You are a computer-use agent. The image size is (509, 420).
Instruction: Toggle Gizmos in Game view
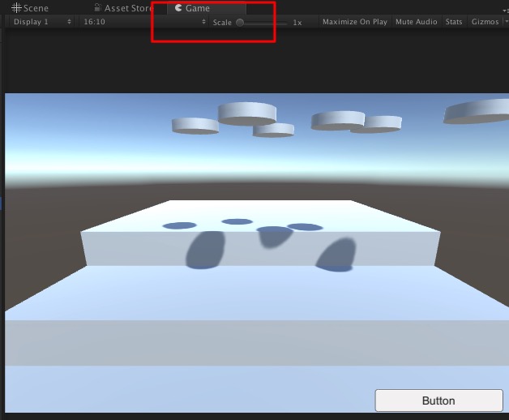click(485, 22)
